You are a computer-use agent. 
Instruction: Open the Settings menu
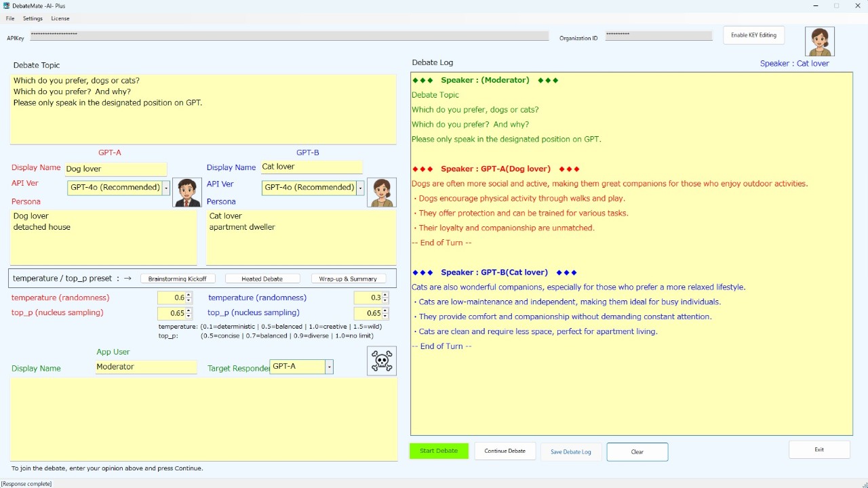pyautogui.click(x=33, y=18)
